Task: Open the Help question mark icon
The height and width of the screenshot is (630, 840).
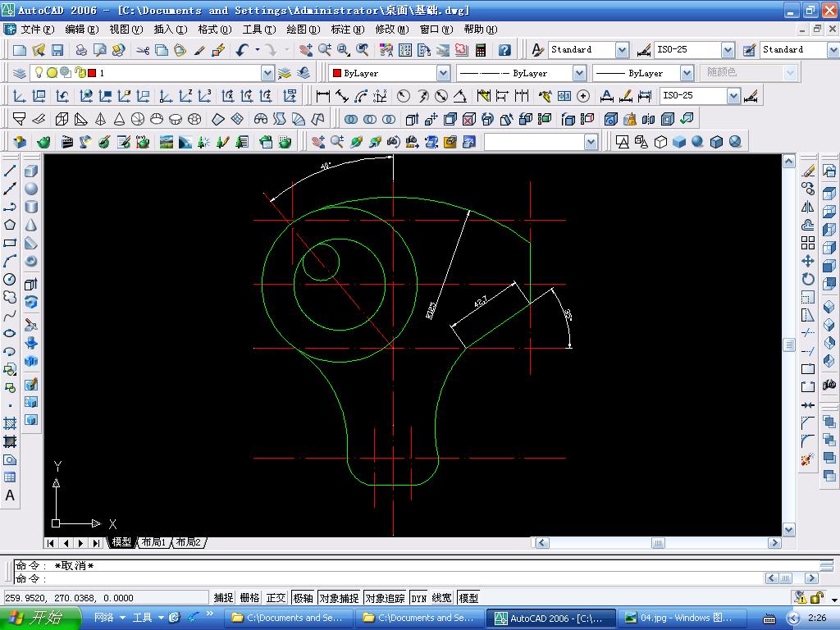Action: point(504,50)
